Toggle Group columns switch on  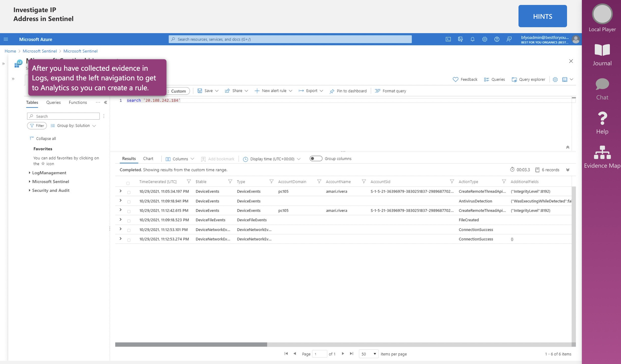tap(315, 158)
